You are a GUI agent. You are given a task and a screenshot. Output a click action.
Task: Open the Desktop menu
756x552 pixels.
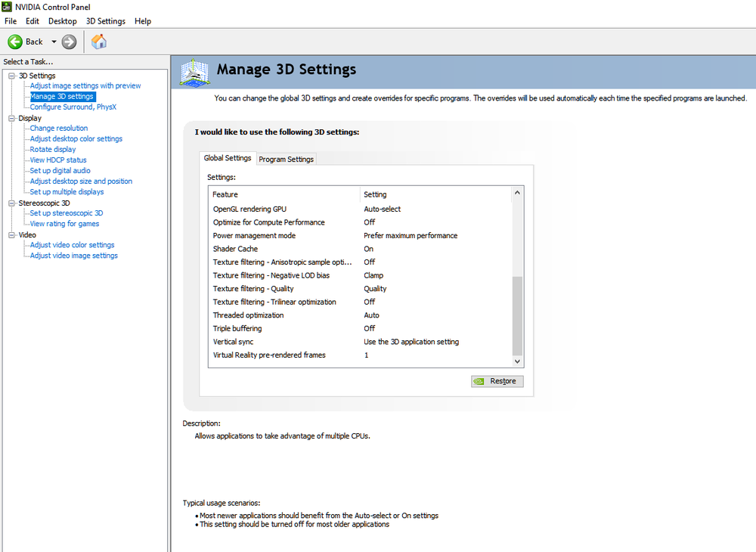click(x=62, y=21)
